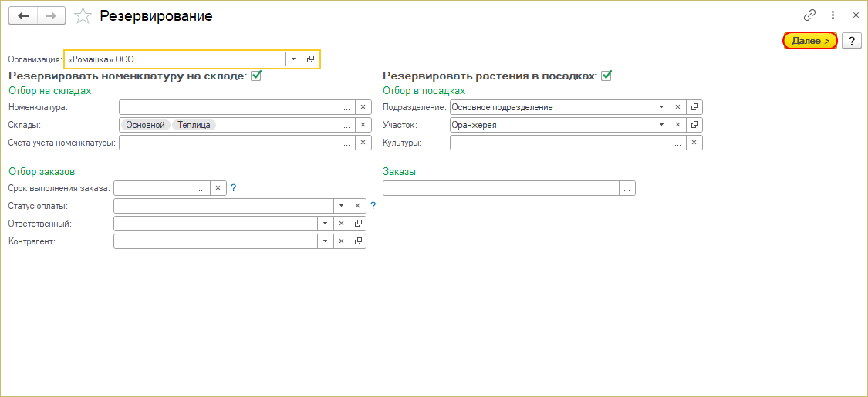
Task: Open the Подразделение record via open icon
Action: 694,107
